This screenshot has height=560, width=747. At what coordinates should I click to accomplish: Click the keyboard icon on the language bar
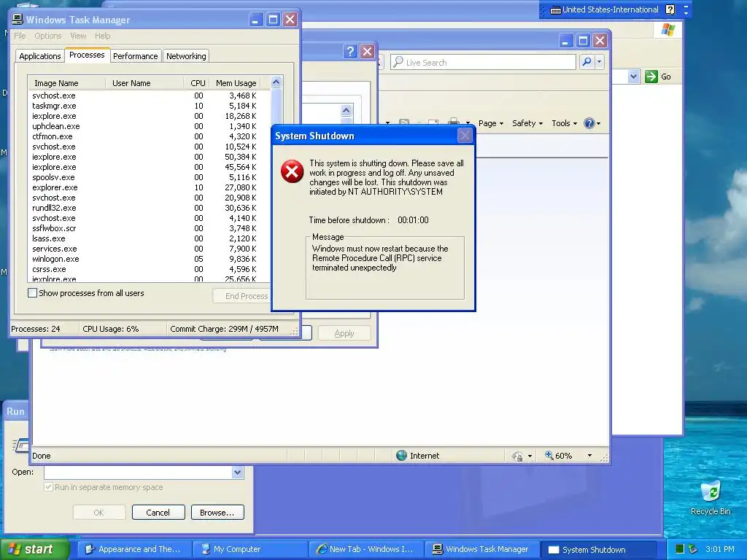tap(555, 9)
